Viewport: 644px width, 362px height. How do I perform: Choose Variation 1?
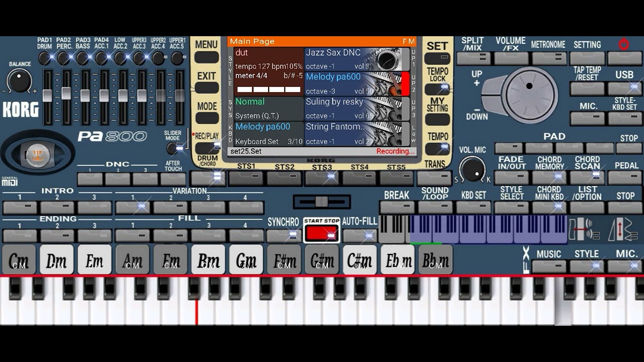(133, 207)
